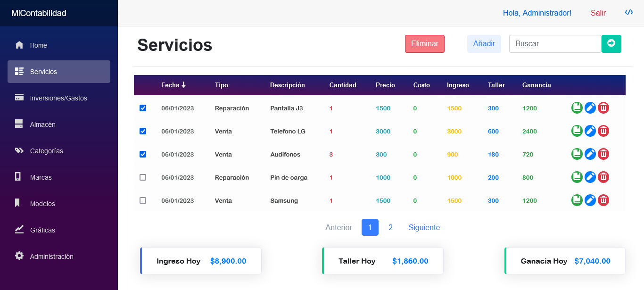Select the home icon in the sidebar
644x290 pixels.
pos(19,45)
